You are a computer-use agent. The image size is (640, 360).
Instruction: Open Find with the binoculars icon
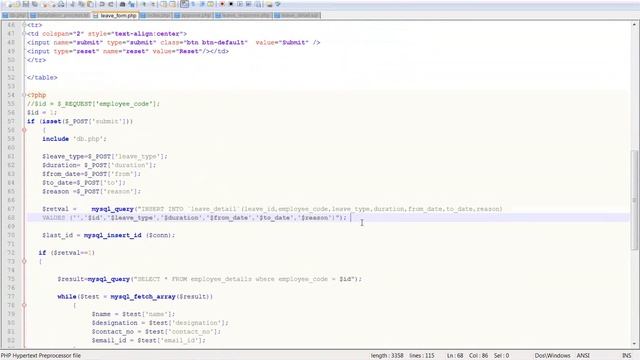[122, 4]
